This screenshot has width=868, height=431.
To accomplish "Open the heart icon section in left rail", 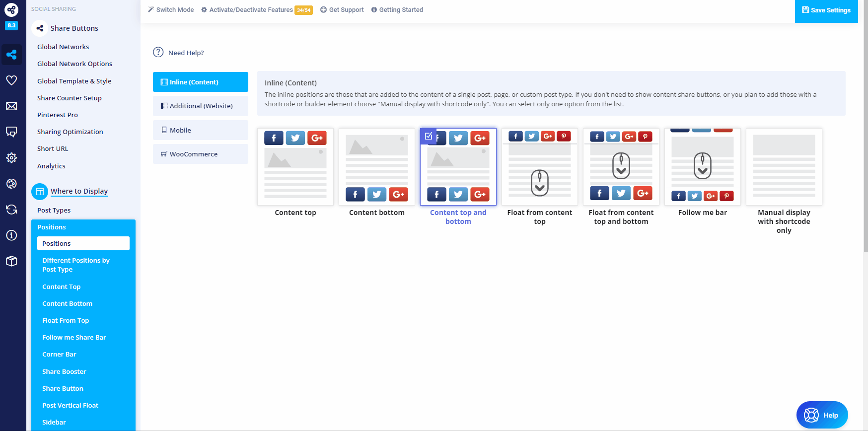I will [11, 80].
